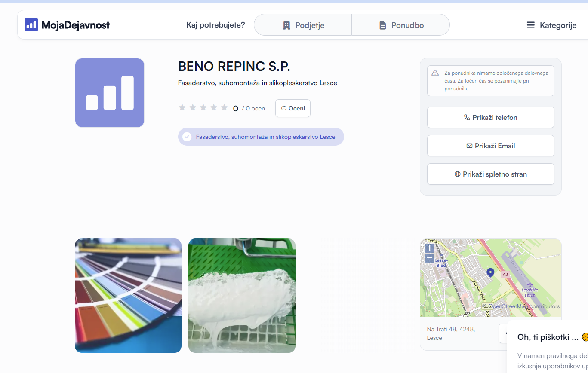Zoom out on the map
588x373 pixels.
point(429,258)
